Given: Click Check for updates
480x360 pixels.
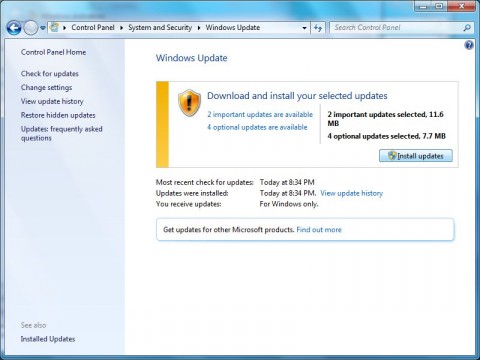Looking at the screenshot, I should point(50,74).
